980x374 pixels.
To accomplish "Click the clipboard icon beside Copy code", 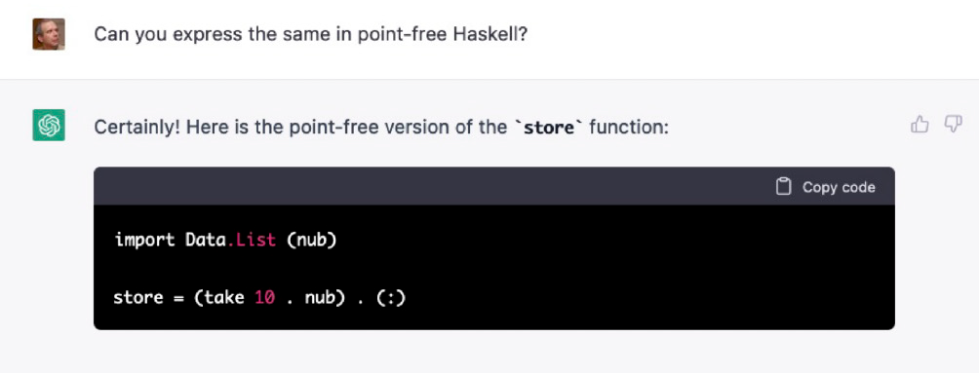I will pos(783,187).
